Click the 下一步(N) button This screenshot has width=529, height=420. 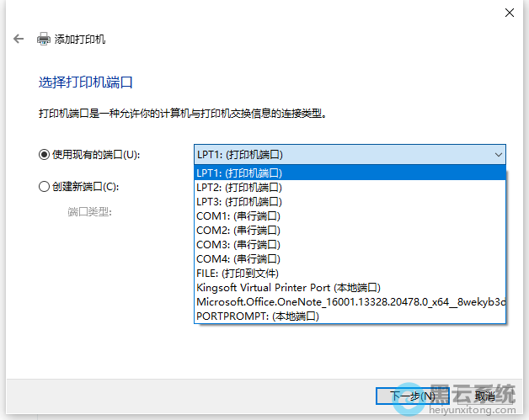[413, 395]
